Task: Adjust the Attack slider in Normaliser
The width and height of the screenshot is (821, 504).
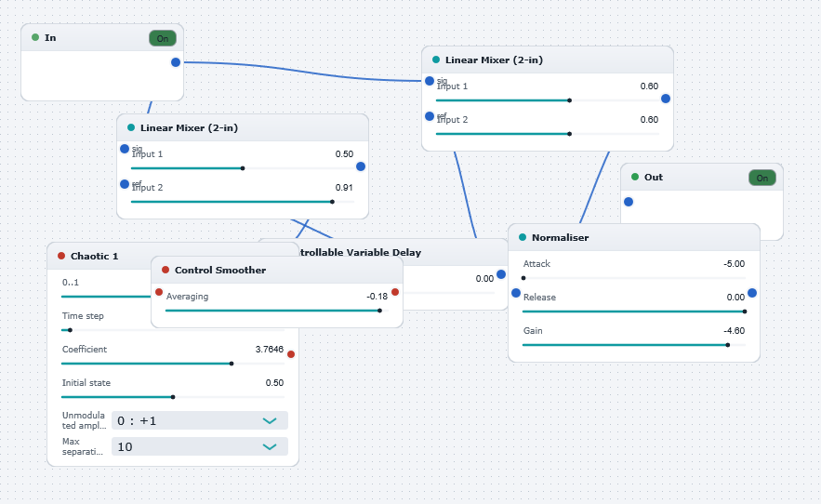Action: 633,278
